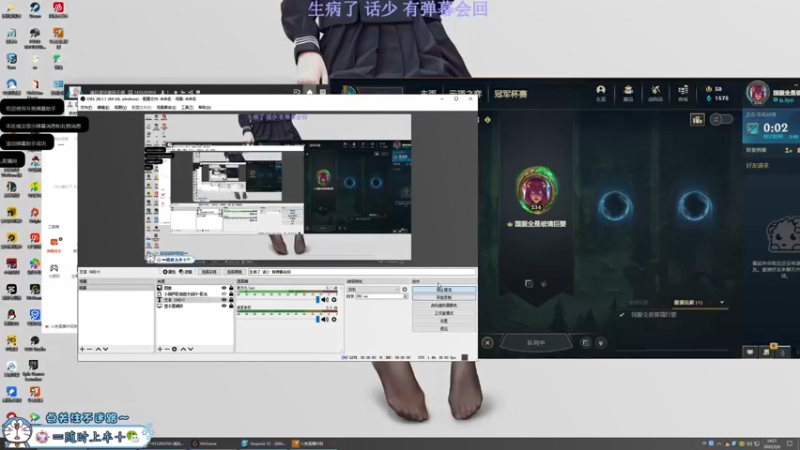Move source down in Sources panel
Viewport: 800px width, 450px height.
pos(191,349)
